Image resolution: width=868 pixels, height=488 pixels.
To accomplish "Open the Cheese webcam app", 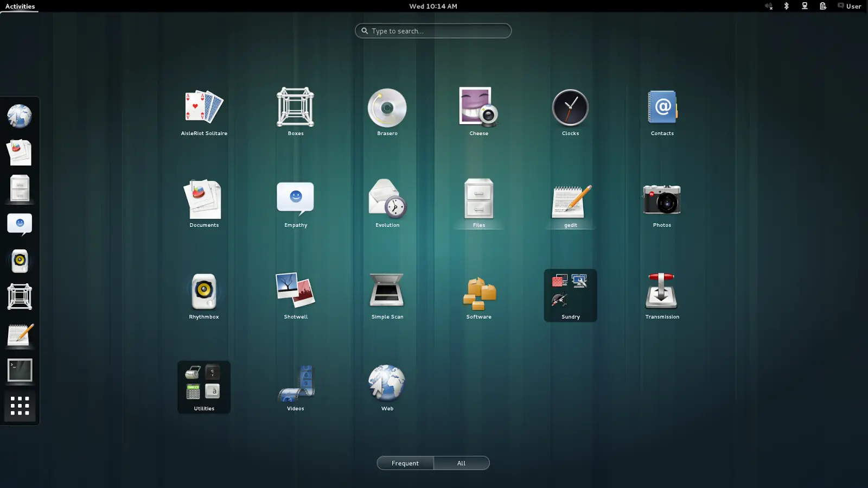I will [x=478, y=112].
